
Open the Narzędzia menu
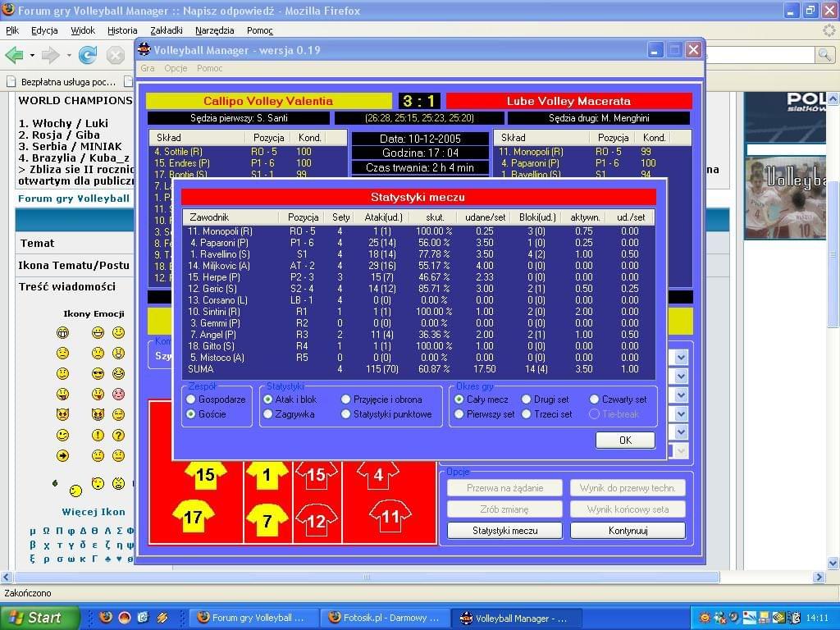(x=215, y=30)
